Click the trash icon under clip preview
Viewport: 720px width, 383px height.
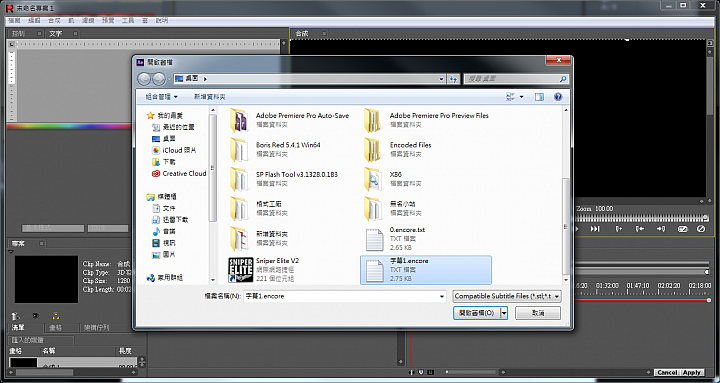pyautogui.click(x=16, y=316)
